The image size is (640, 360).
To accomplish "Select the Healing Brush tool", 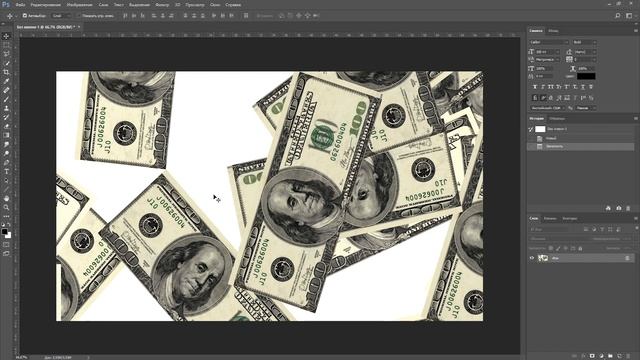I will 6,90.
